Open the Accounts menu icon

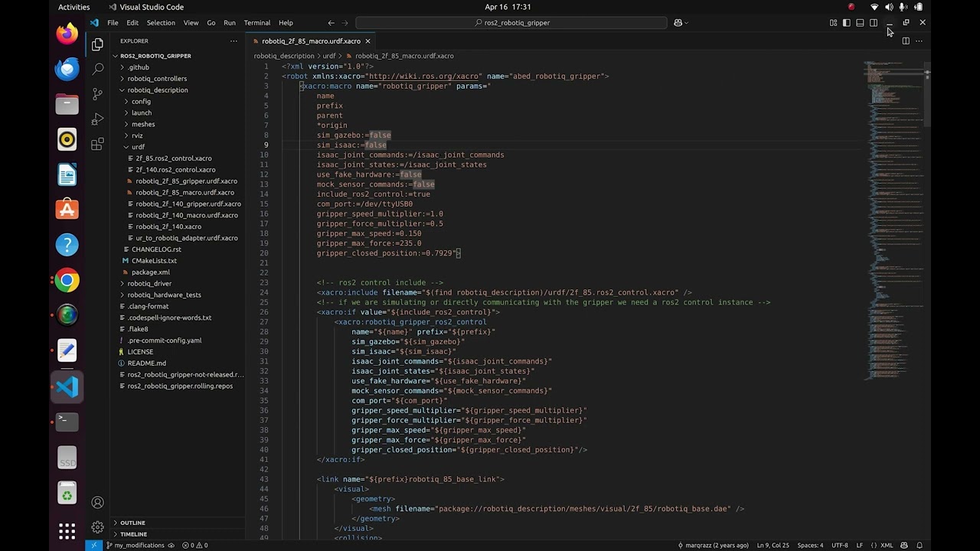coord(97,503)
